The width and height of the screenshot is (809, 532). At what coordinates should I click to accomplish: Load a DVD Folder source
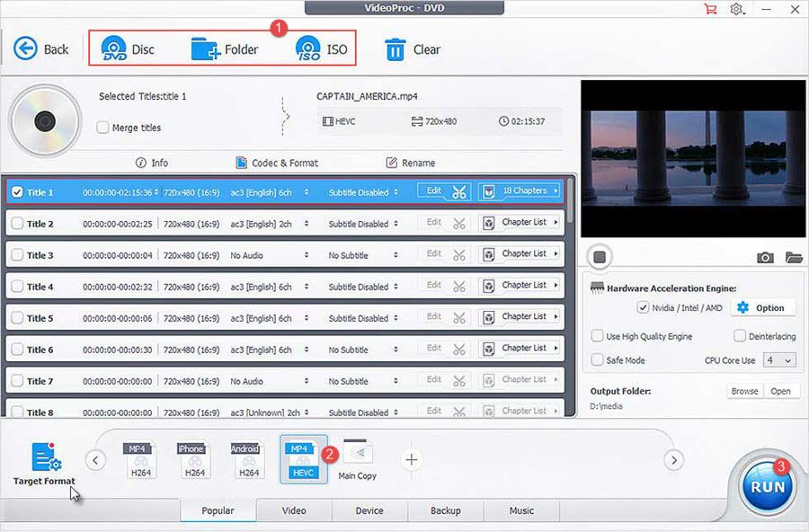click(225, 49)
